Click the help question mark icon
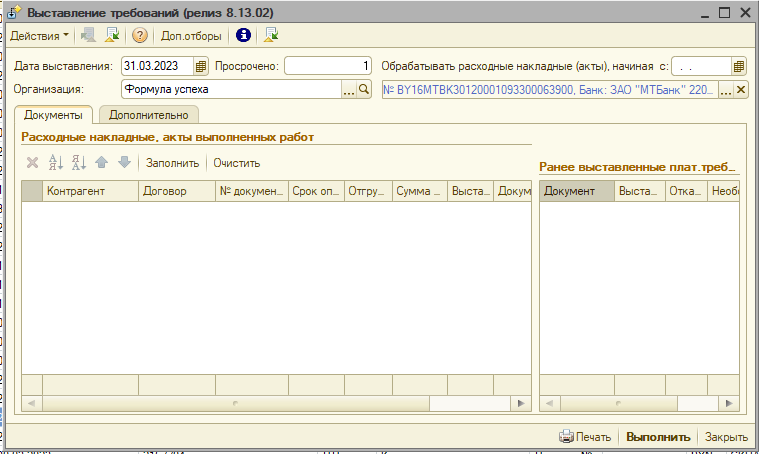Screen dimensions: 759x454 point(140,36)
